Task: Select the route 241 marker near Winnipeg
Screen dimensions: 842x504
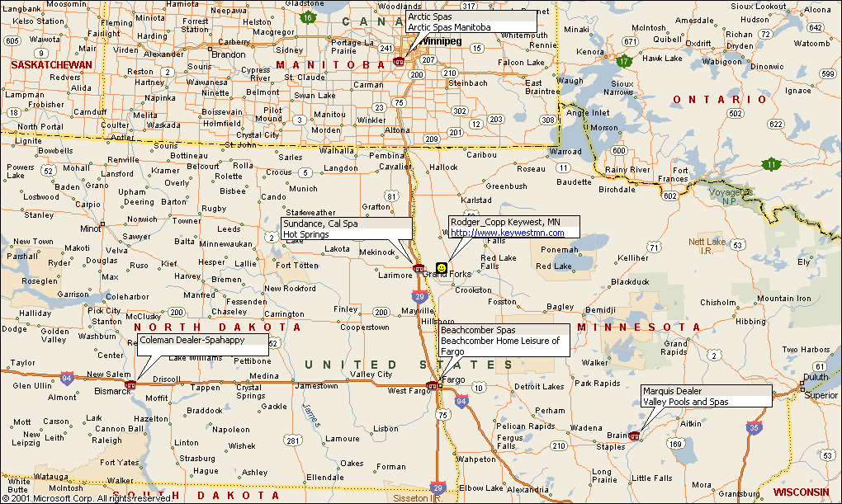Action: (x=386, y=49)
